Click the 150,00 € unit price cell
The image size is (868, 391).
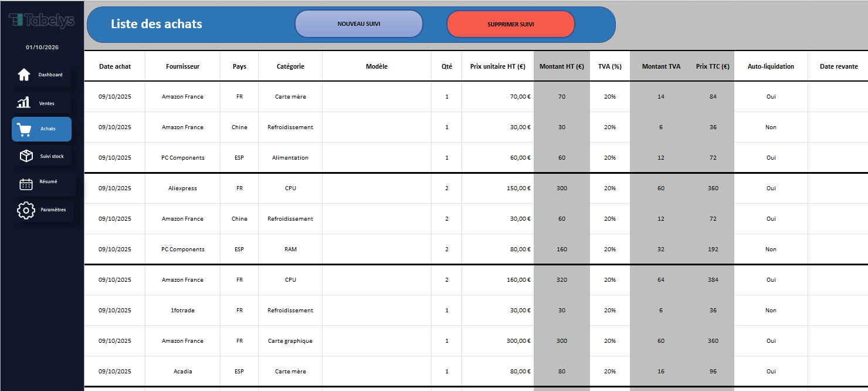(498, 188)
